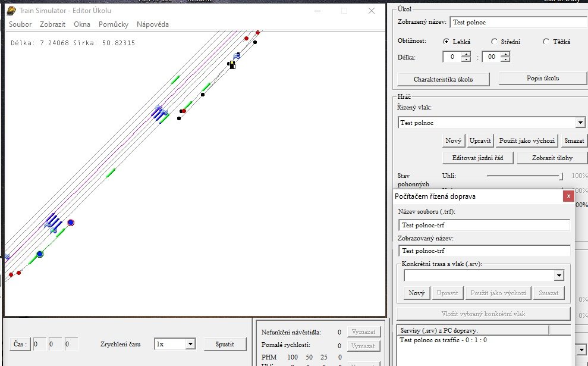Viewport: 588px width, 366px height.
Task: Click the Editovat jízdní řád button
Action: point(478,158)
